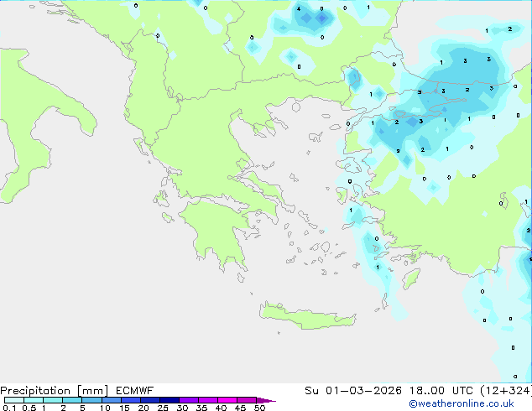532x411 pixels.
Task: Pick the 45–50 mm legend swatch
Action: coord(247,400)
